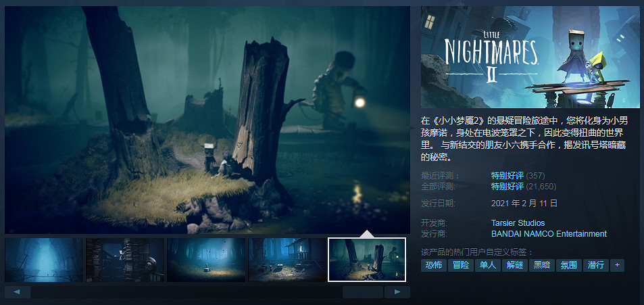Open the 黑暗 tag

[542, 265]
